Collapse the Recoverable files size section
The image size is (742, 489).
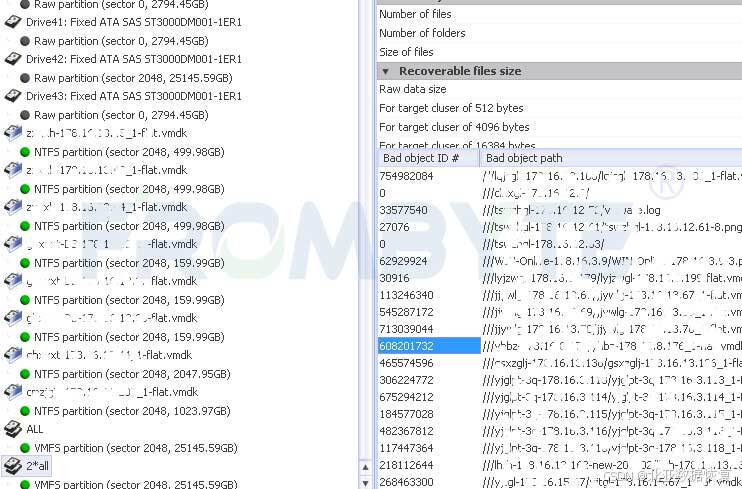(386, 71)
